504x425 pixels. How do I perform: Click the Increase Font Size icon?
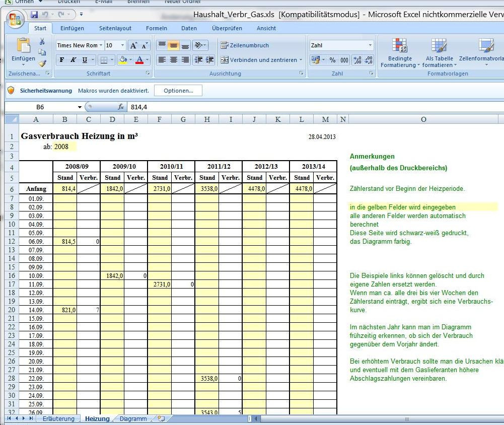click(133, 45)
